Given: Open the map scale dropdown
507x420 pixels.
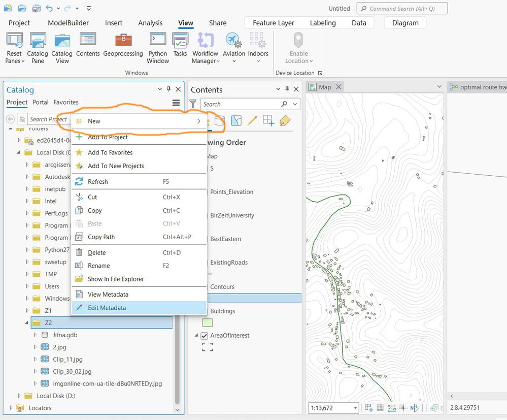Looking at the screenshot, I should pos(355,408).
